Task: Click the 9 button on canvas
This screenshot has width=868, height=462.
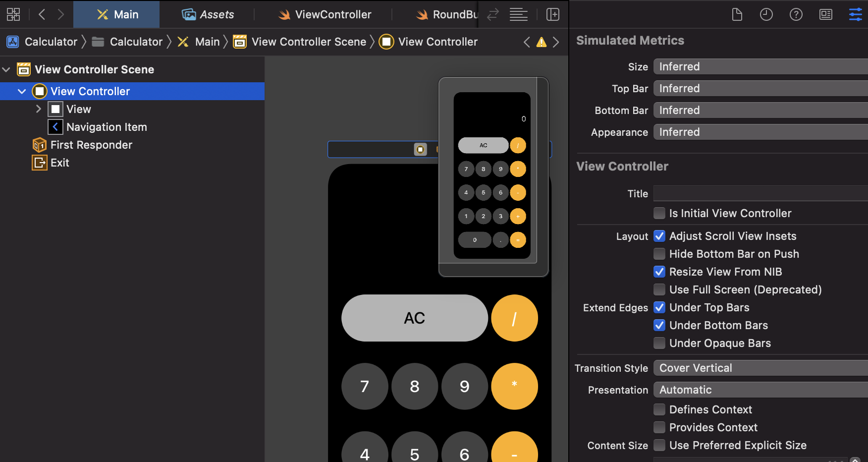Action: [465, 386]
